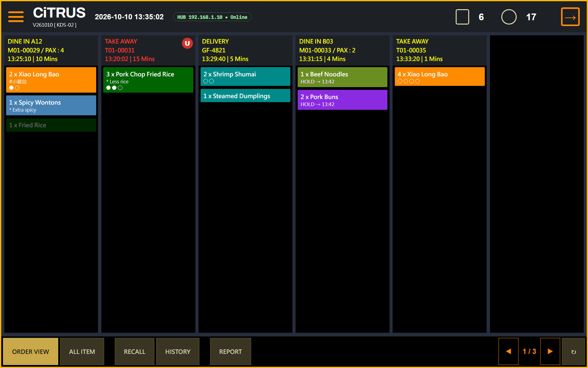
Task: Click the order count number 6
Action: coord(481,17)
